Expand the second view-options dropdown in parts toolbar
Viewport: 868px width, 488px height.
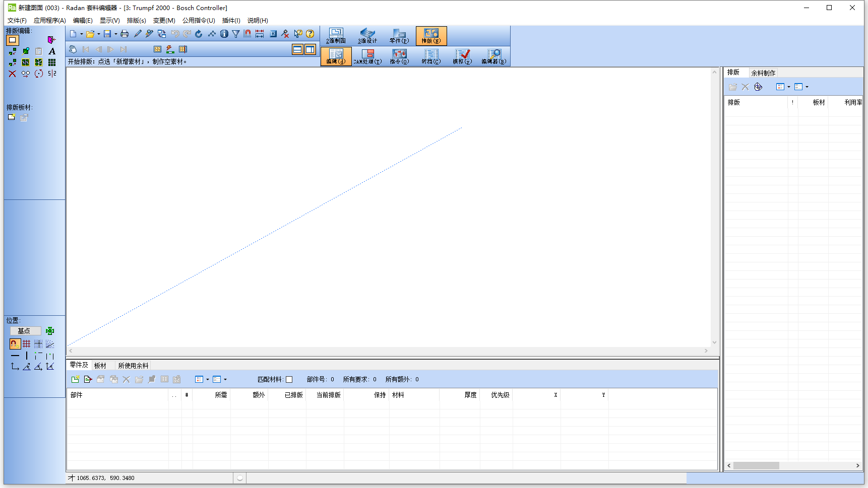[x=225, y=380]
